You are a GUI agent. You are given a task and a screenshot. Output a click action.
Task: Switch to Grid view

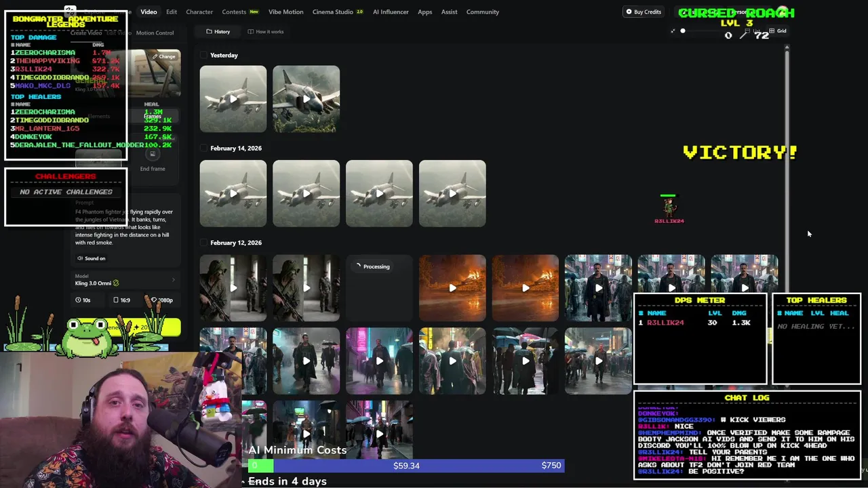pyautogui.click(x=777, y=31)
